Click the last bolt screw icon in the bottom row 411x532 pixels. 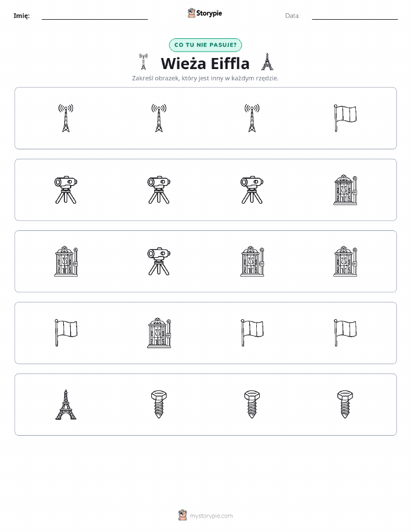click(x=345, y=404)
